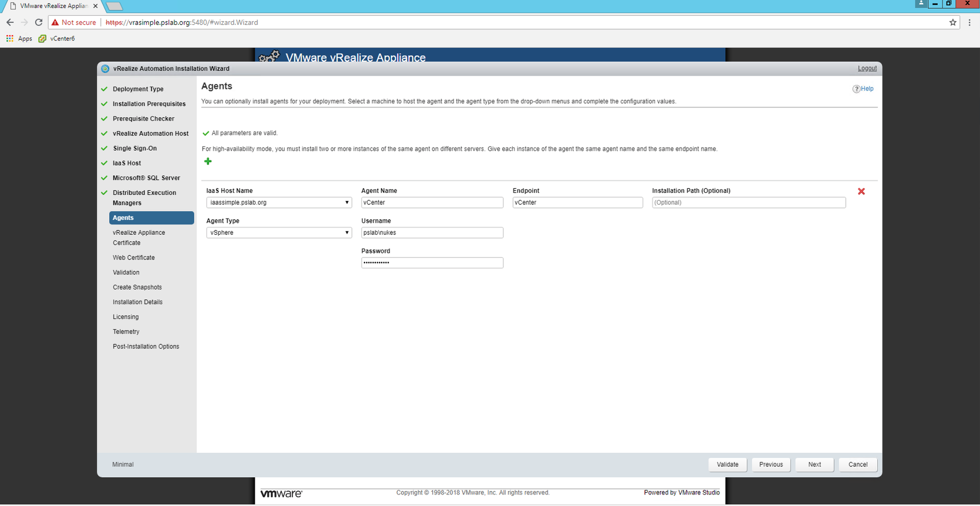Bookmark this page with the star icon

tap(953, 23)
